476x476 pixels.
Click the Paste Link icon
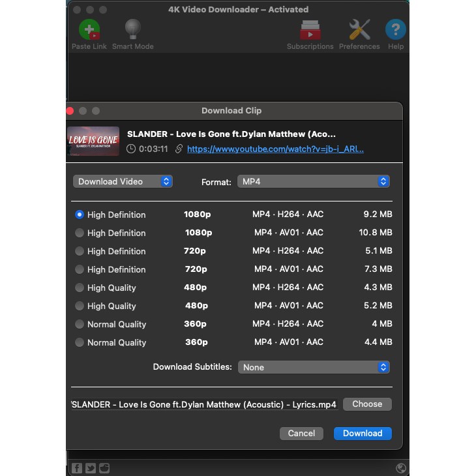(x=89, y=31)
